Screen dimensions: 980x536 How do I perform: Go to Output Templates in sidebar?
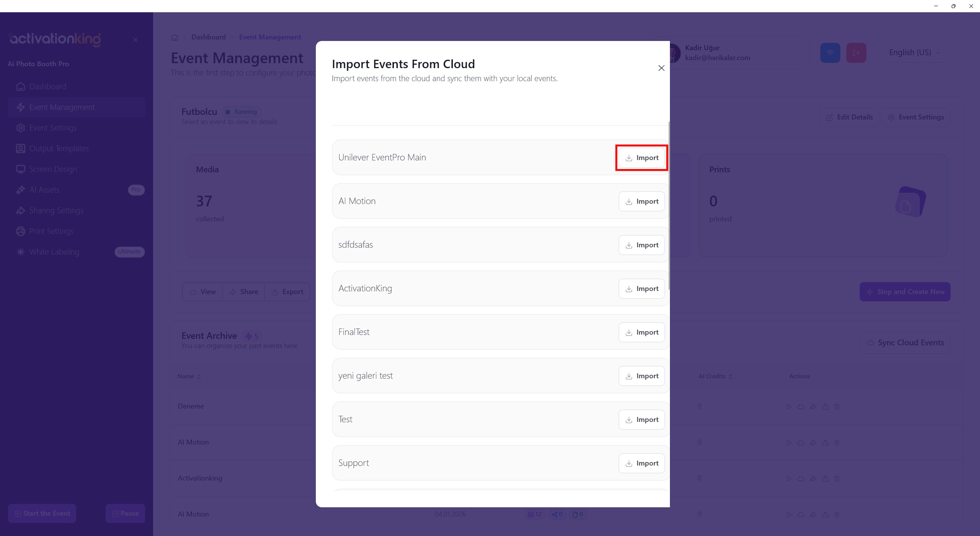[x=59, y=149]
